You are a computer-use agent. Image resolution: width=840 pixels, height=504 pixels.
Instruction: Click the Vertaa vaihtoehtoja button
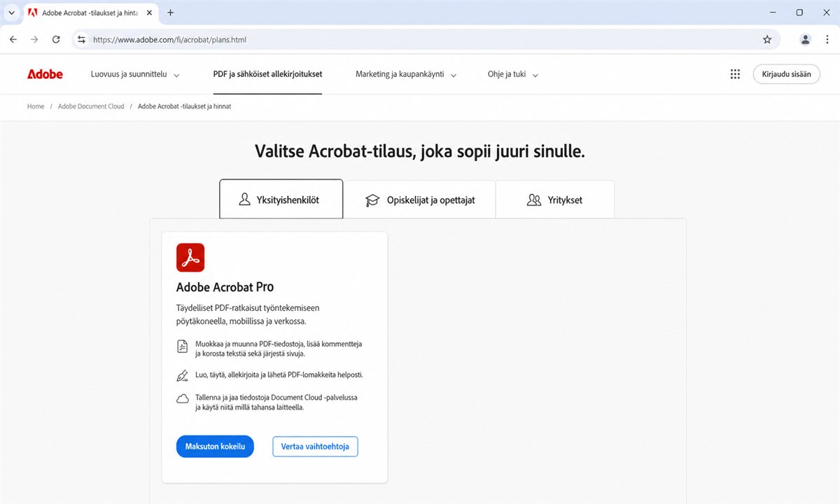tap(315, 447)
